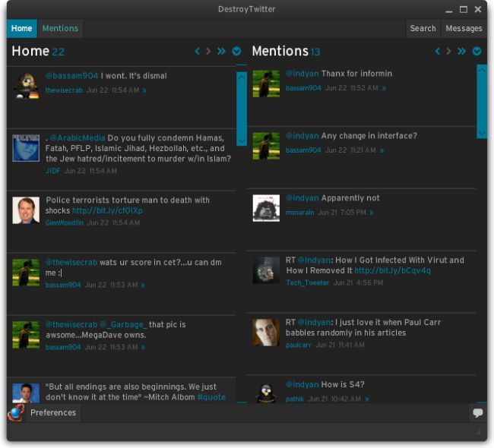Image resolution: width=494 pixels, height=448 pixels.
Task: Click pathik penguin avatar
Action: pyautogui.click(x=266, y=393)
